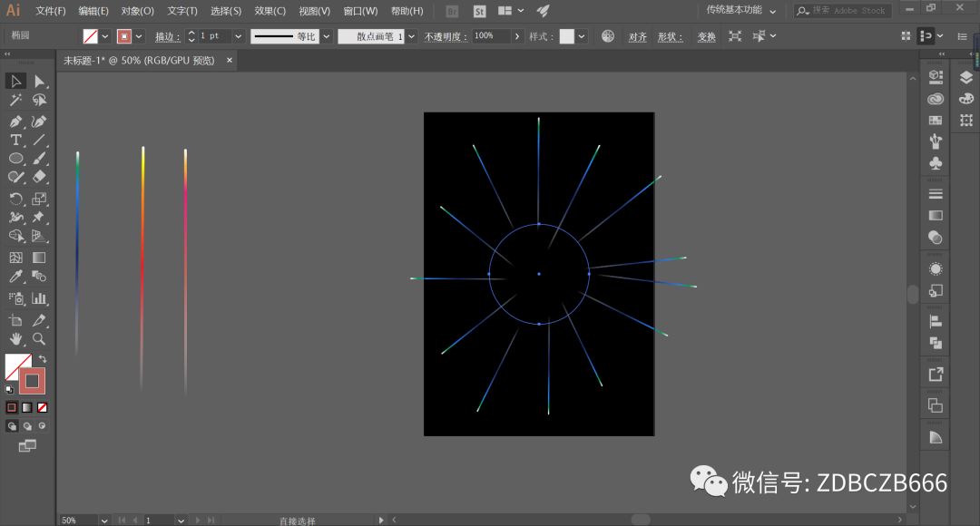Screen dimensions: 980x526
Task: Open 窗口(W) menu
Action: tap(360, 11)
